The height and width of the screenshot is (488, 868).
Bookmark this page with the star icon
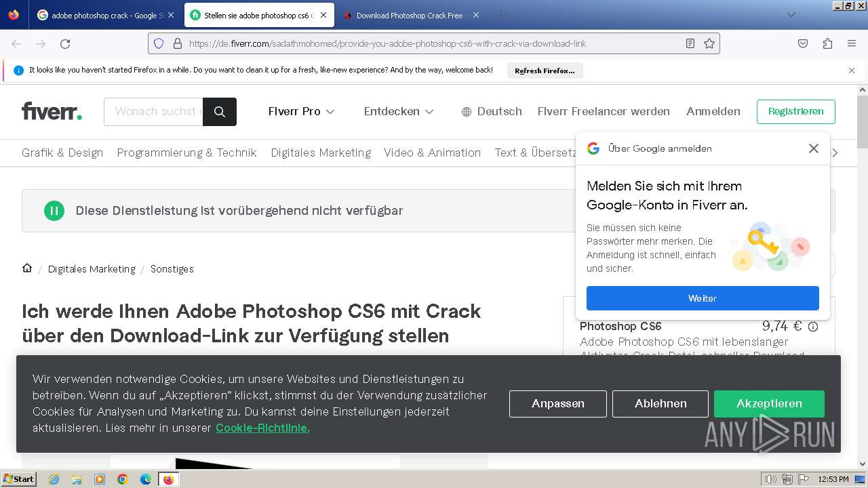point(709,43)
